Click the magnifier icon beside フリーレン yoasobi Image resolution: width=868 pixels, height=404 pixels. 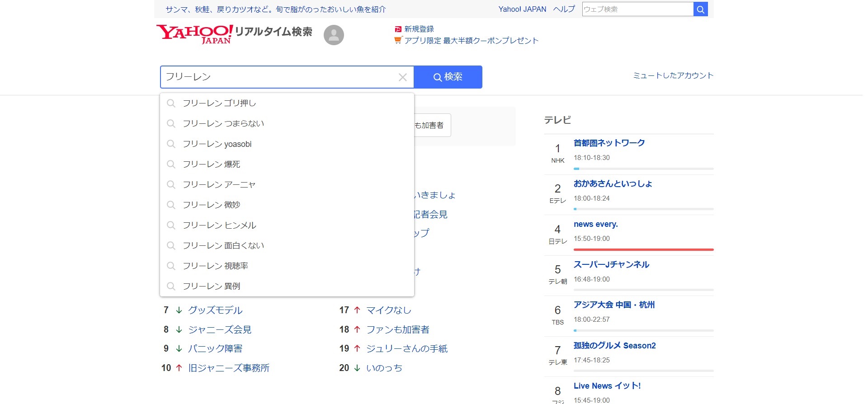tap(171, 144)
